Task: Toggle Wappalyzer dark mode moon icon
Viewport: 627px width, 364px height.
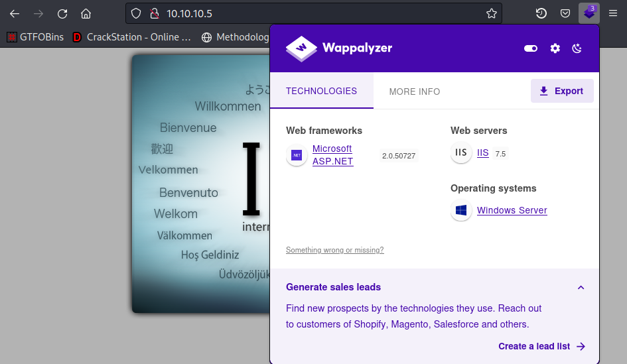Action: pyautogui.click(x=577, y=48)
